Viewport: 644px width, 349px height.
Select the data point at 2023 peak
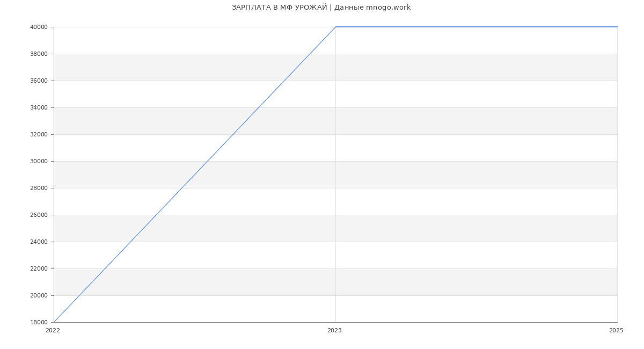[x=335, y=27]
